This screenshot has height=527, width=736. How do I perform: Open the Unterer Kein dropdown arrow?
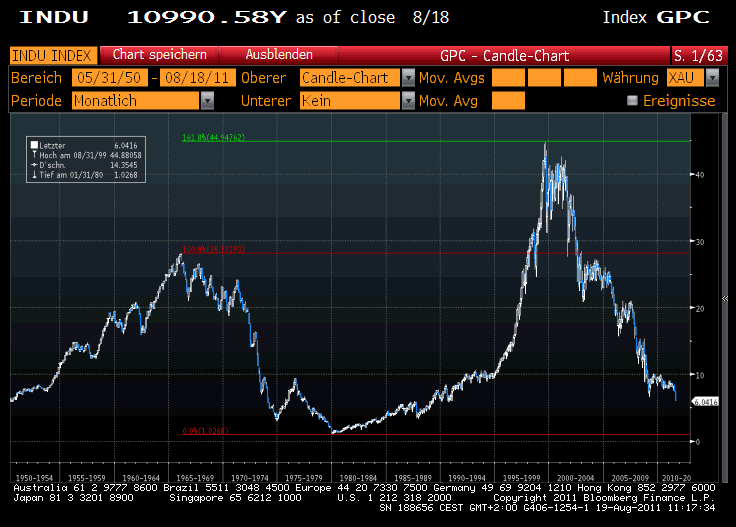click(x=408, y=100)
